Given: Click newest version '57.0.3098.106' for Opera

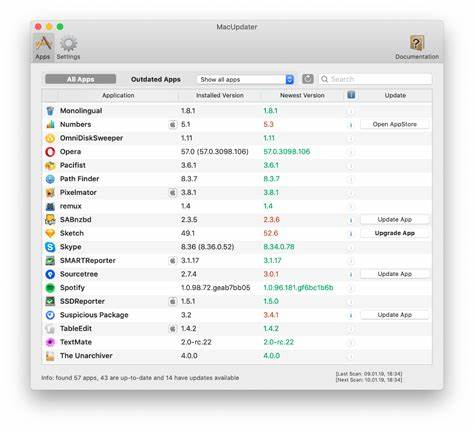Looking at the screenshot, I should [287, 152].
